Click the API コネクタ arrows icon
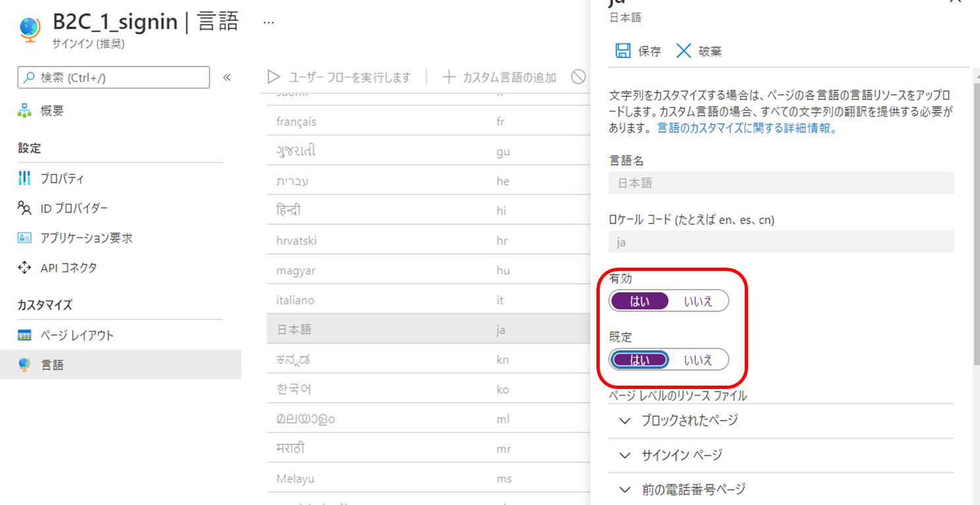980x505 pixels. click(x=24, y=268)
